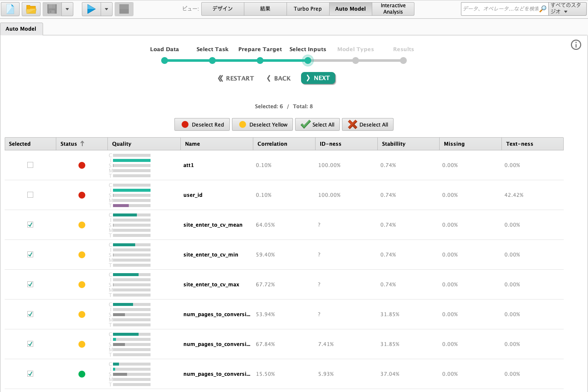Click the red status dot for user_id
The height and width of the screenshot is (392, 588).
pyautogui.click(x=82, y=195)
